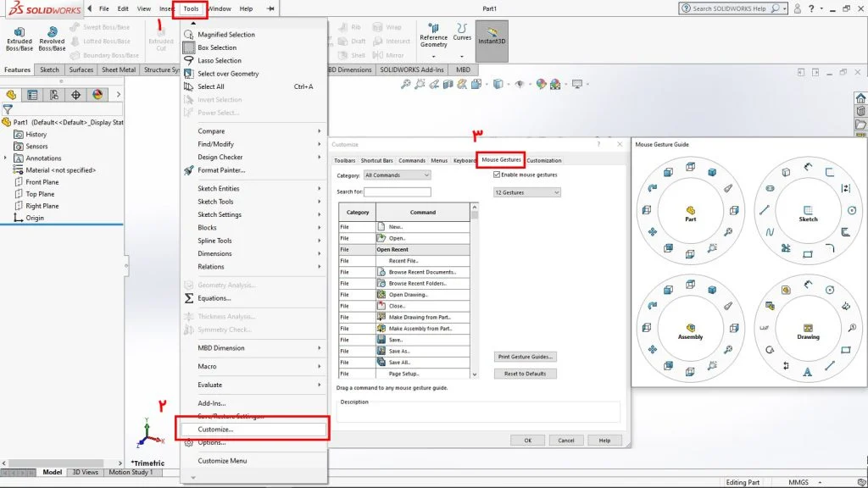
Task: Click the Reset to Defaults button
Action: [x=525, y=374]
